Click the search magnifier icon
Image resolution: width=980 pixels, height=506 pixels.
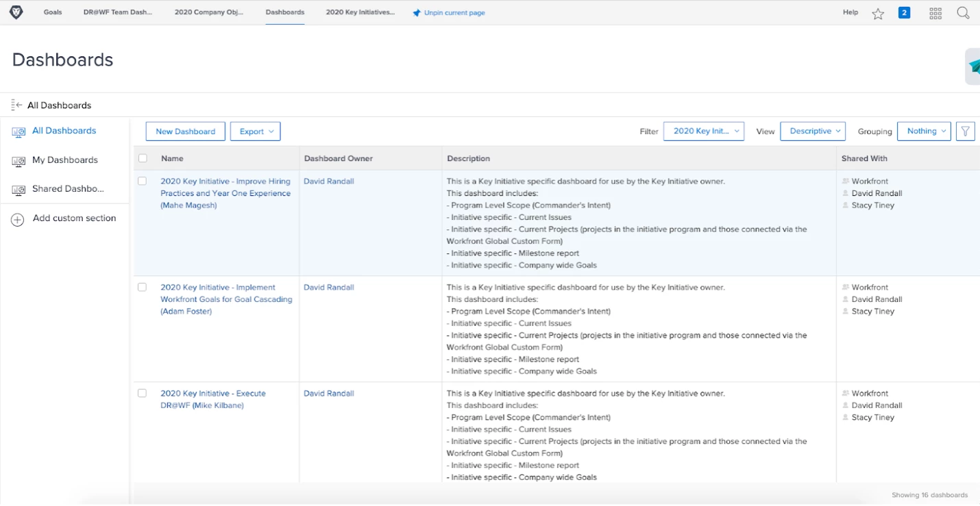(963, 13)
